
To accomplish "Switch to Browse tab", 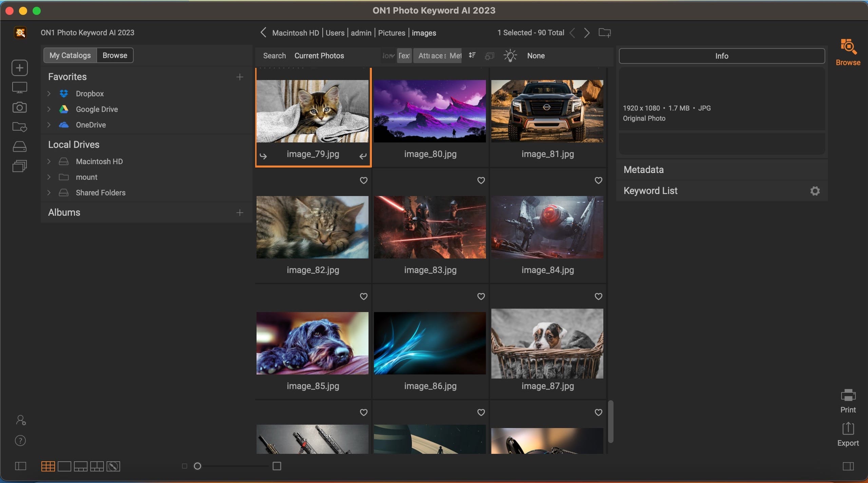I will pos(115,55).
